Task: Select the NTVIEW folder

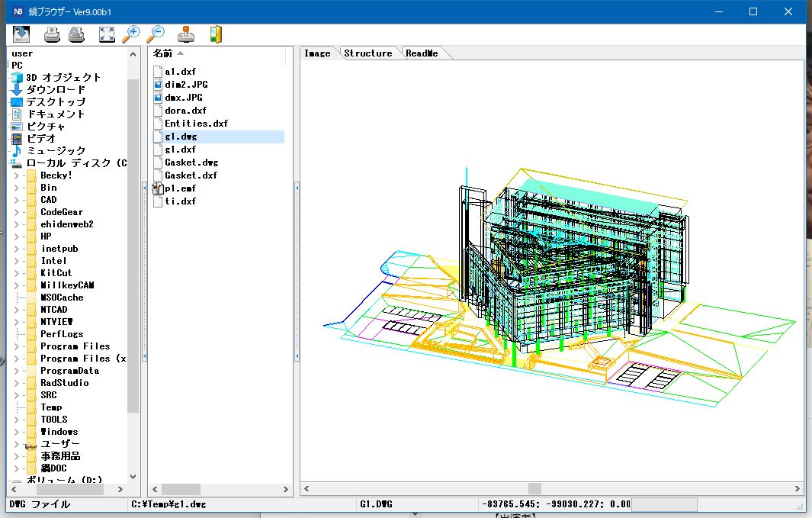Action: point(56,322)
